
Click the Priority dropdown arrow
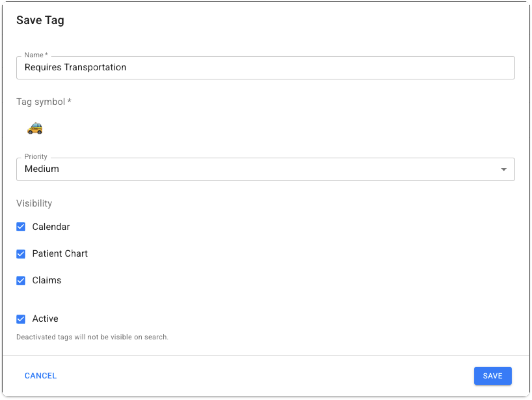[503, 169]
